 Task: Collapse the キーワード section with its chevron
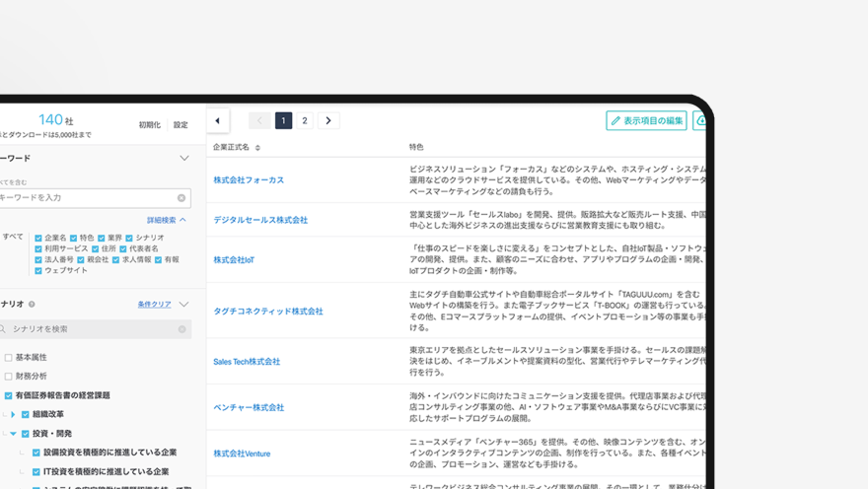coord(184,158)
